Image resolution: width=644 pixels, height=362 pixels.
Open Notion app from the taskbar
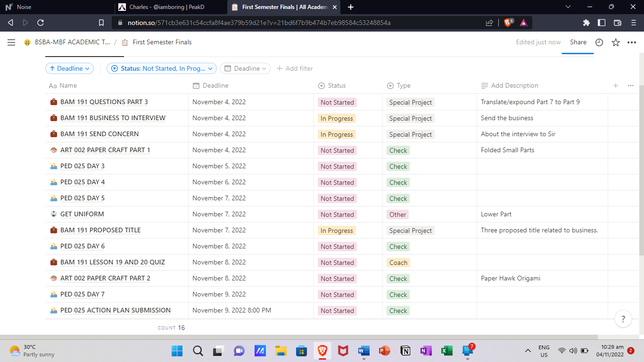405,351
